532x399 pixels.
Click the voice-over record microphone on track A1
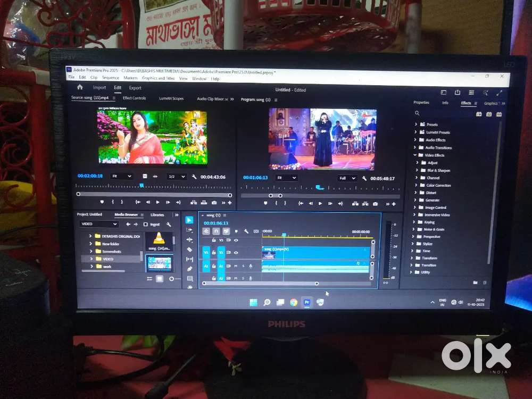click(250, 266)
